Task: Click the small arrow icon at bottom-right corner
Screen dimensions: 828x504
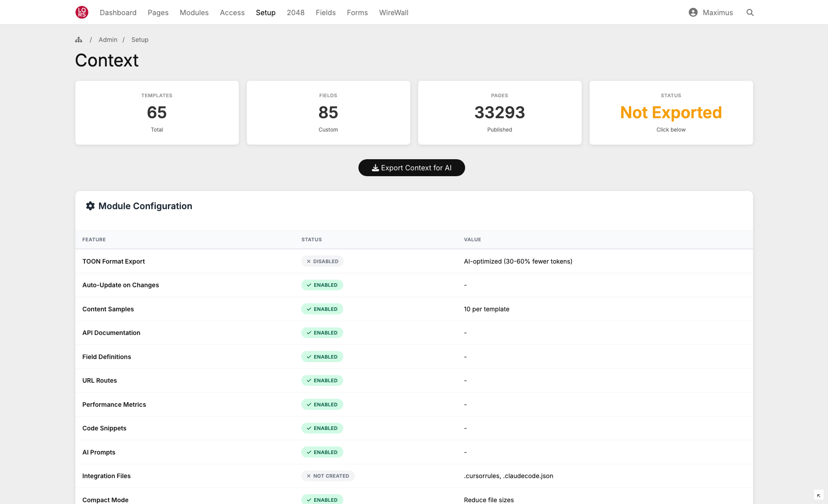Action: click(819, 496)
